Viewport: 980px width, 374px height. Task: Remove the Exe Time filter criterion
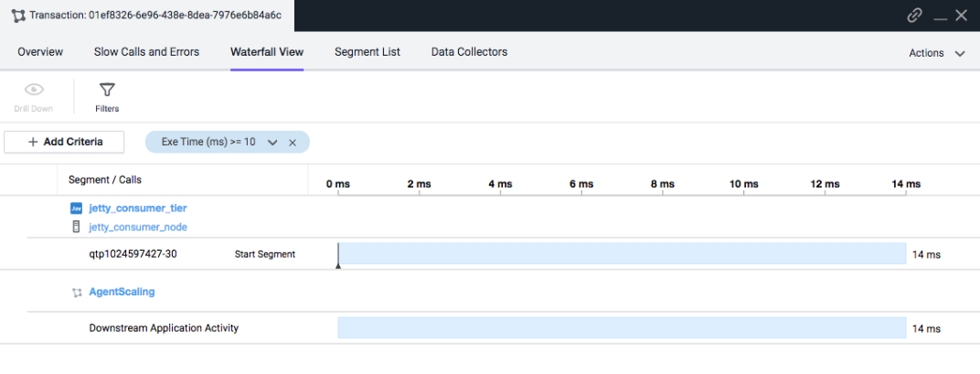pos(292,142)
